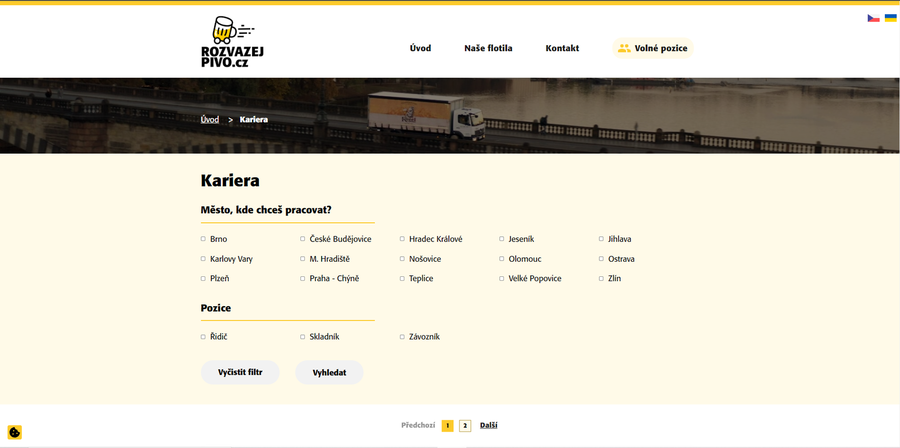The height and width of the screenshot is (448, 900).
Task: Tick the Ostrava checkbox
Action: click(x=601, y=259)
